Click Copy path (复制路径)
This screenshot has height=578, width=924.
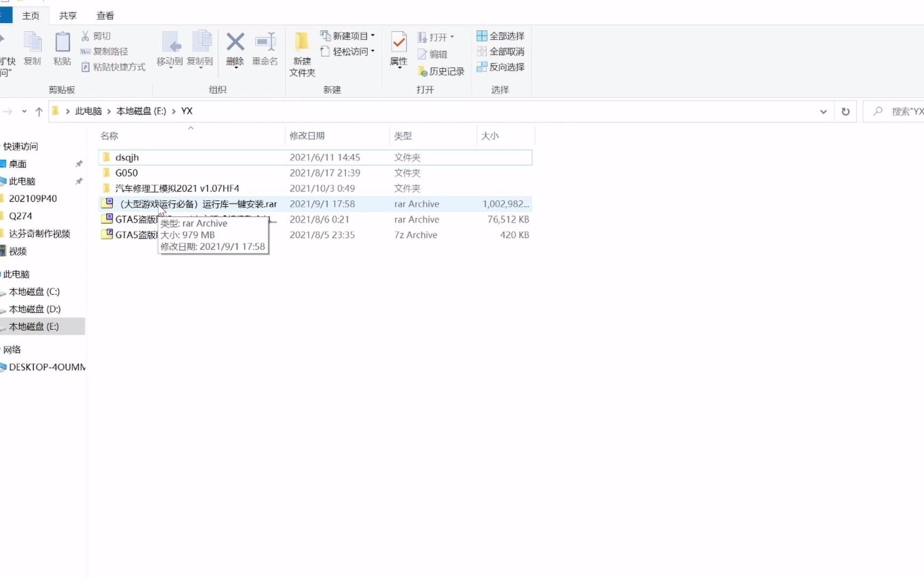click(x=104, y=51)
